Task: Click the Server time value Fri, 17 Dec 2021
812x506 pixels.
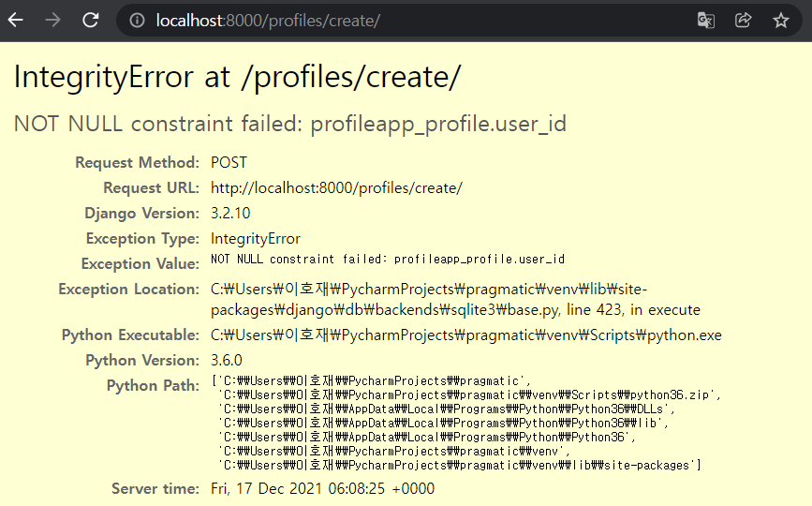Action: [322, 488]
